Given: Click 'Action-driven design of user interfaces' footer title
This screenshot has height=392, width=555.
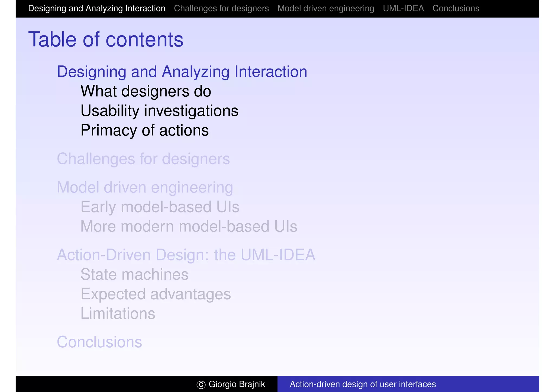Looking at the screenshot, I should (x=363, y=384).
